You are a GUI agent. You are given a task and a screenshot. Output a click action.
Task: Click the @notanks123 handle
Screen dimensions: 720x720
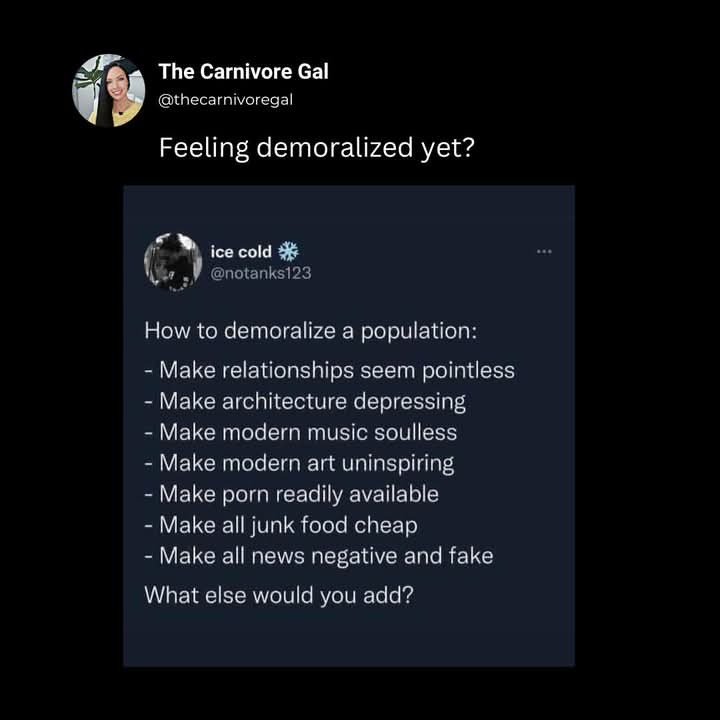point(260,272)
